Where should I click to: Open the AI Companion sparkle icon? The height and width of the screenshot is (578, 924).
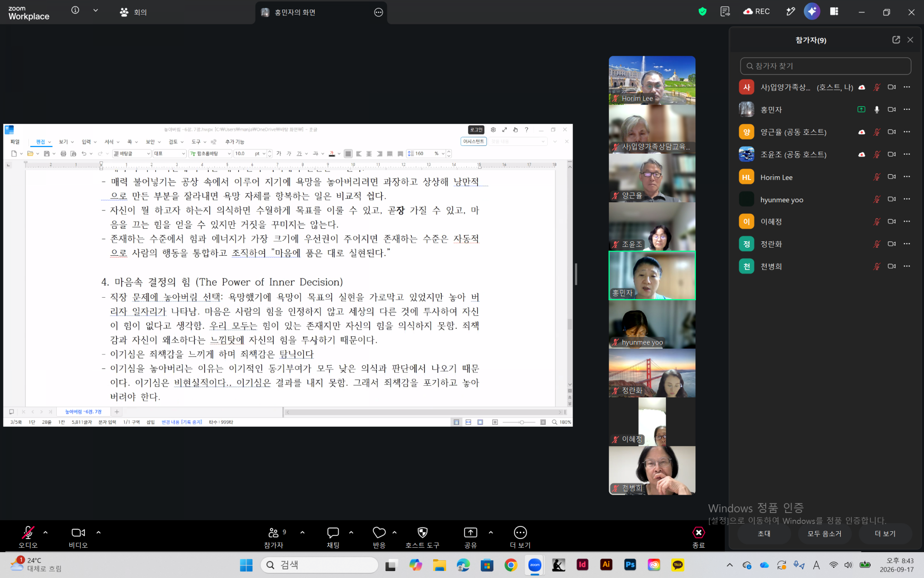(812, 12)
